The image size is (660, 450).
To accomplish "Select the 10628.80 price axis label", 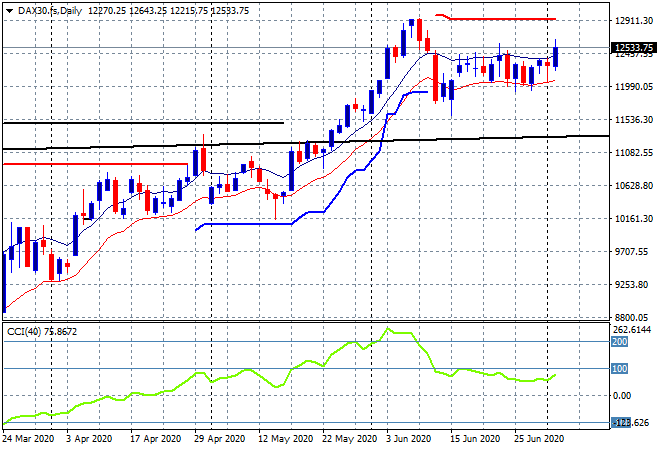I will pyautogui.click(x=634, y=186).
